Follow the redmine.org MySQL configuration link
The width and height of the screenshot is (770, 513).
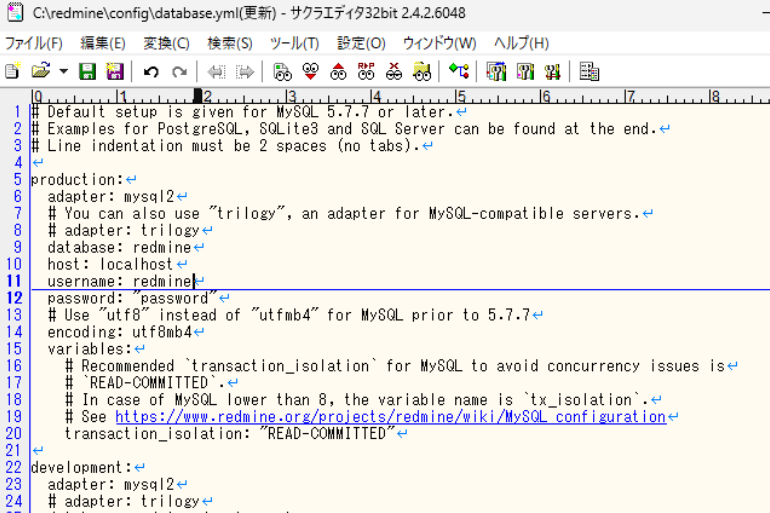point(390,417)
